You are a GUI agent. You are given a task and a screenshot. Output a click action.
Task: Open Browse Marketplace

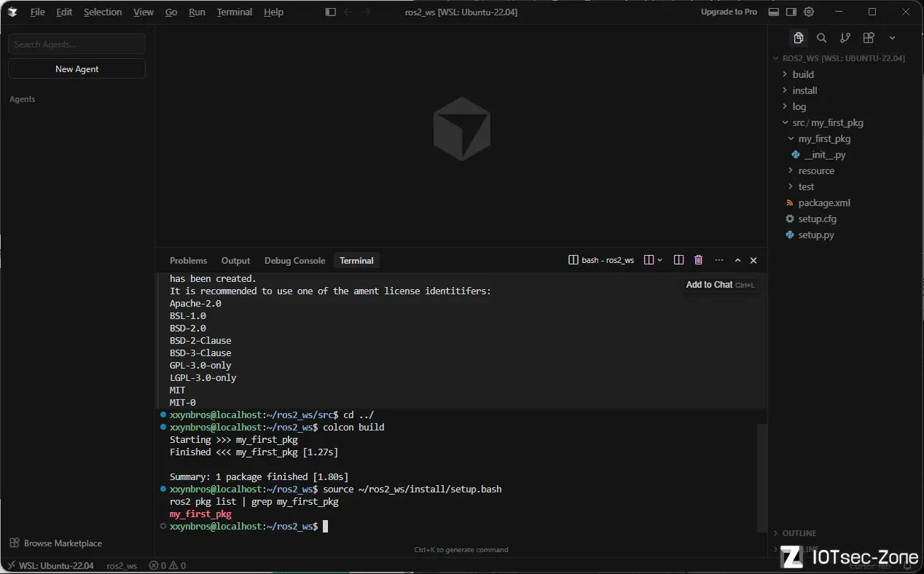pyautogui.click(x=55, y=543)
